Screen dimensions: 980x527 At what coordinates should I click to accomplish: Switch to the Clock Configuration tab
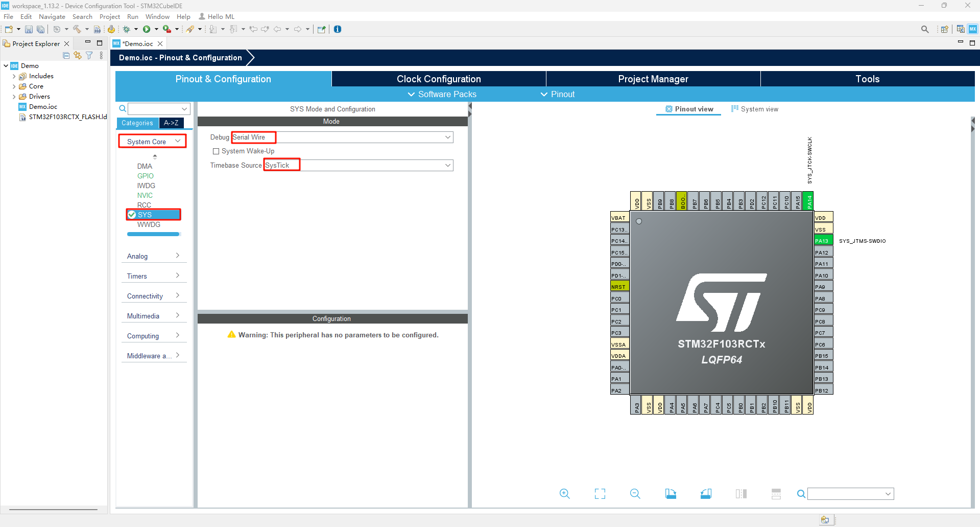click(439, 79)
